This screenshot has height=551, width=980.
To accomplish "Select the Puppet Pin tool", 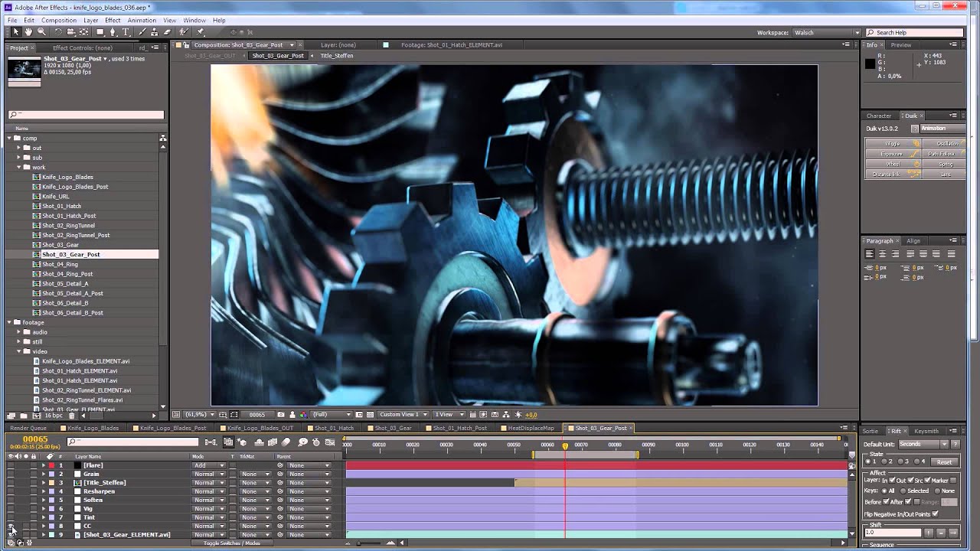I will pos(201,32).
